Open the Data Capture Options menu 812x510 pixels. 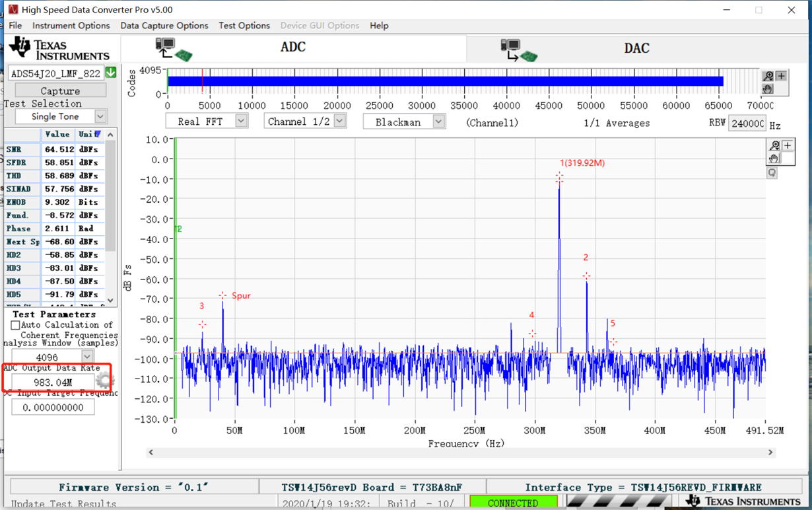(164, 26)
